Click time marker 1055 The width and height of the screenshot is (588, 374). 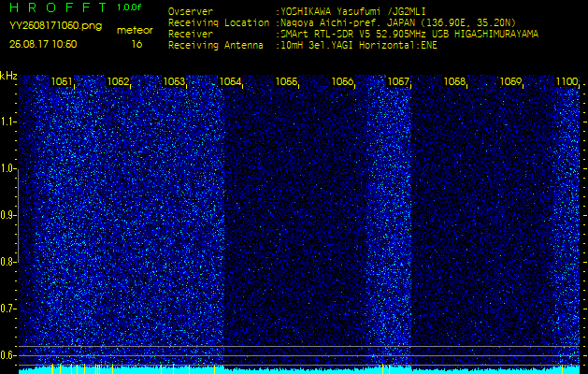(x=286, y=81)
